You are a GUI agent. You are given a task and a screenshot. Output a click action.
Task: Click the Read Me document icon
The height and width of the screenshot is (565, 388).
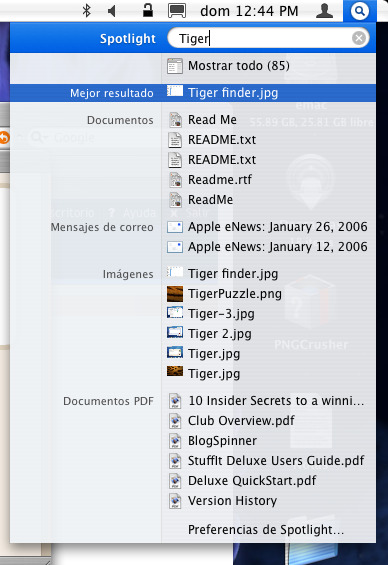click(x=175, y=120)
